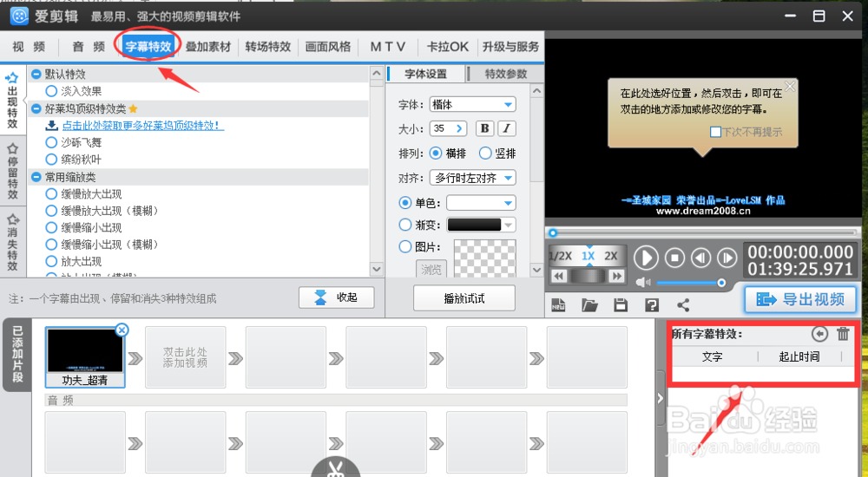This screenshot has width=868, height=477.
Task: Click the volume slider handle
Action: tap(721, 283)
